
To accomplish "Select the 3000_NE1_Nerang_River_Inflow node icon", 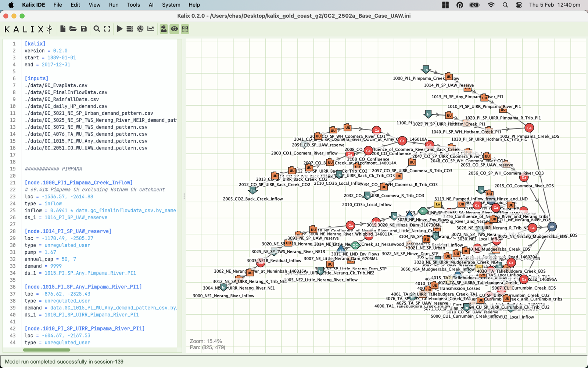I will 223,287.
